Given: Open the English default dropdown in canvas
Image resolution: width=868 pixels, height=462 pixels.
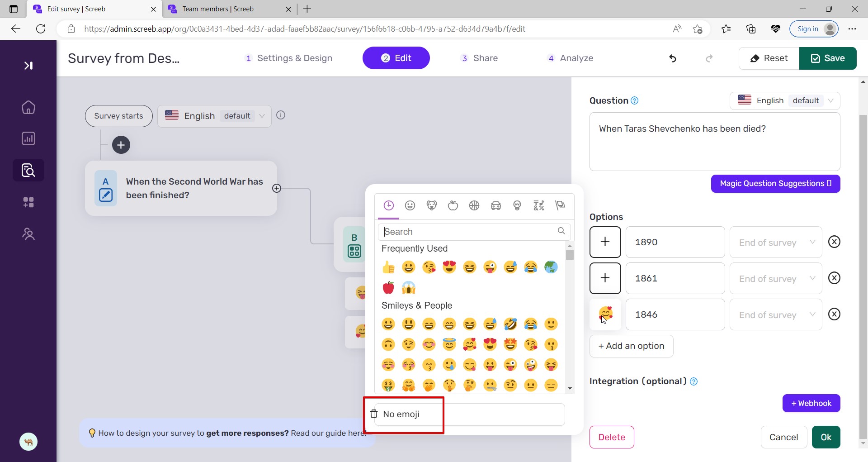Looking at the screenshot, I should pyautogui.click(x=214, y=116).
